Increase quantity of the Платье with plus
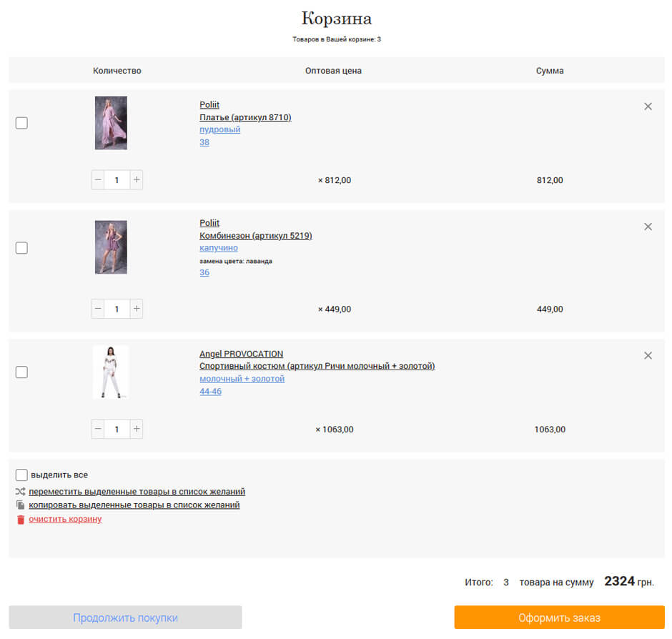 coord(137,179)
